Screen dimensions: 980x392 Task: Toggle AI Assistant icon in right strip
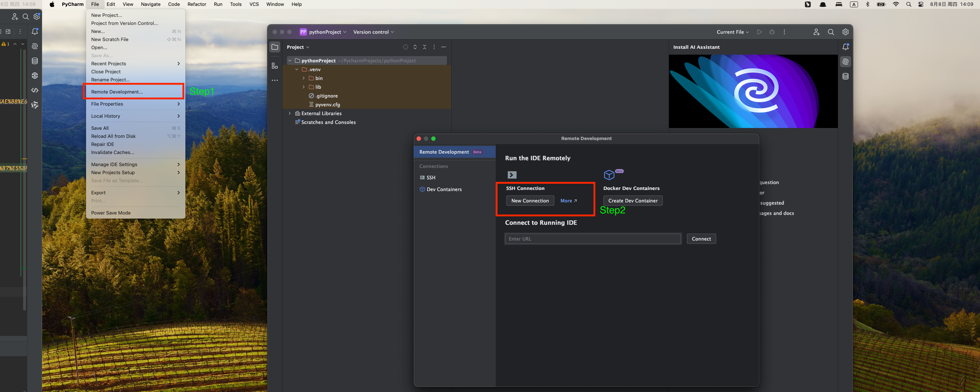click(x=845, y=62)
